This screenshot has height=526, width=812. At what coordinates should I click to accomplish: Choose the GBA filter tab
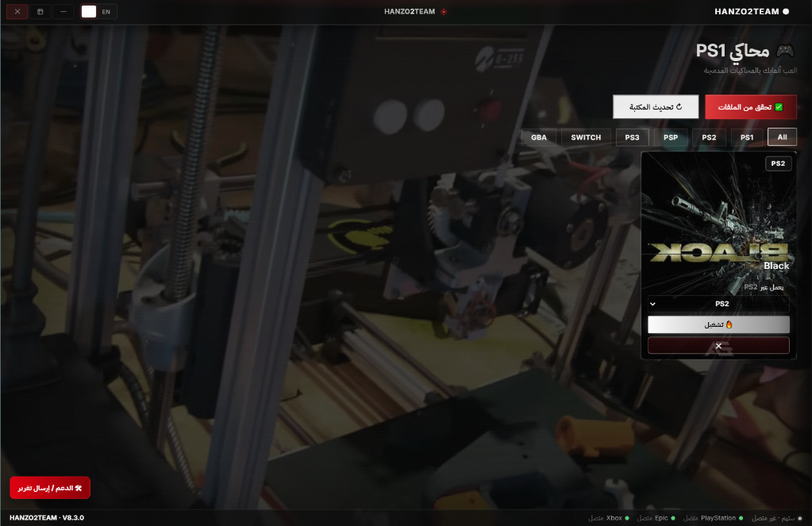539,137
